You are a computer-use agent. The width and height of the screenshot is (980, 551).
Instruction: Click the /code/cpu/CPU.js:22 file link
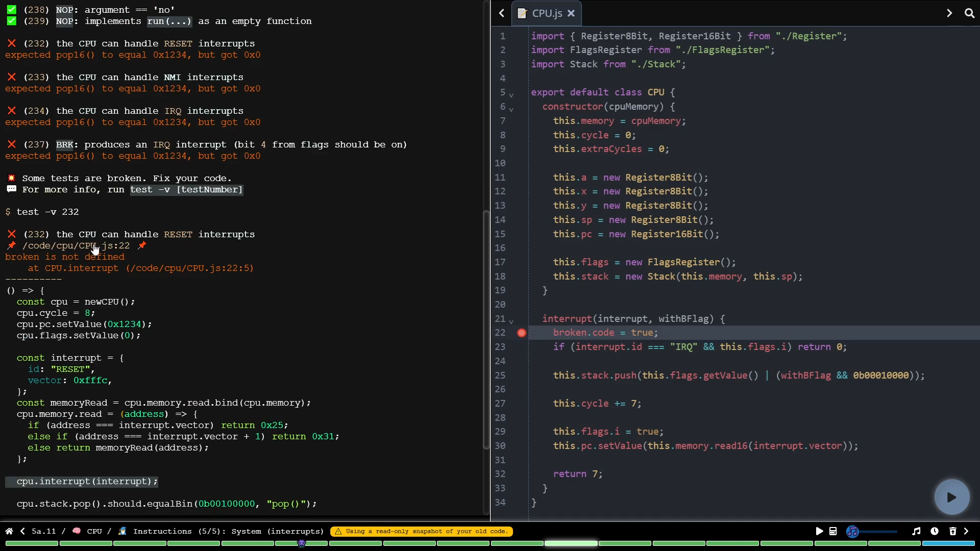(x=76, y=246)
